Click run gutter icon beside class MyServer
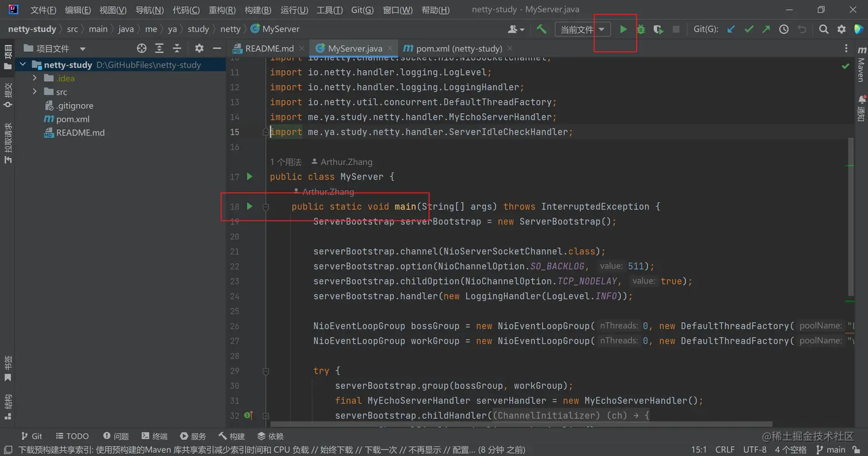Image resolution: width=868 pixels, height=456 pixels. coord(250,176)
